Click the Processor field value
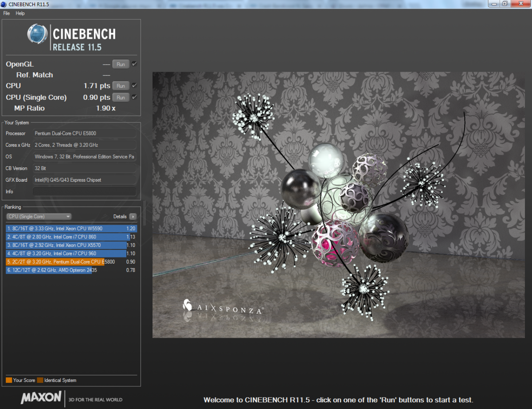 click(85, 133)
